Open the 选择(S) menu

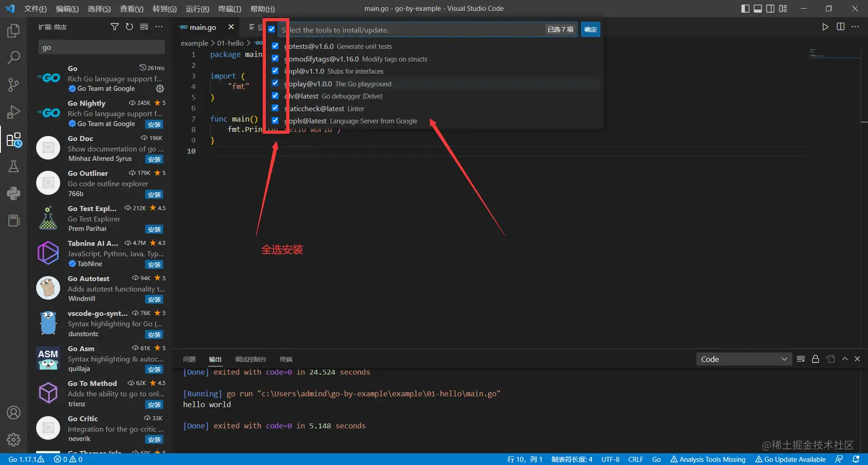pos(100,9)
